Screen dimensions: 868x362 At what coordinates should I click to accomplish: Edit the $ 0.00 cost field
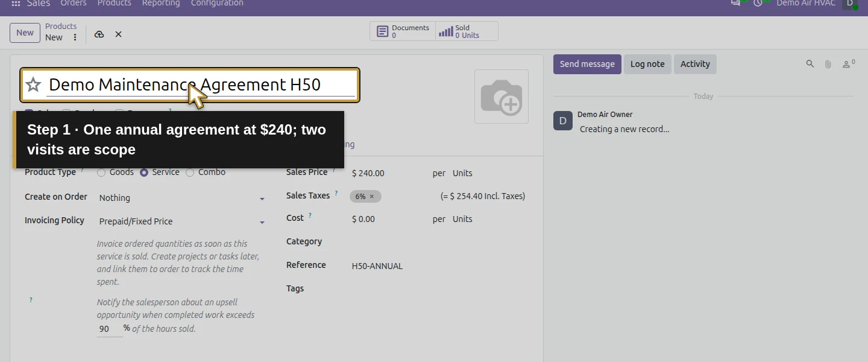(389, 219)
